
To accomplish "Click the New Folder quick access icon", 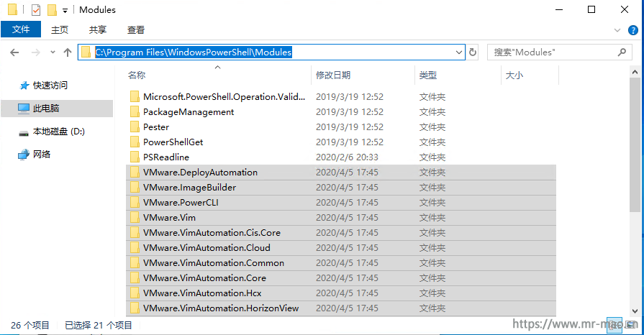I will (52, 9).
